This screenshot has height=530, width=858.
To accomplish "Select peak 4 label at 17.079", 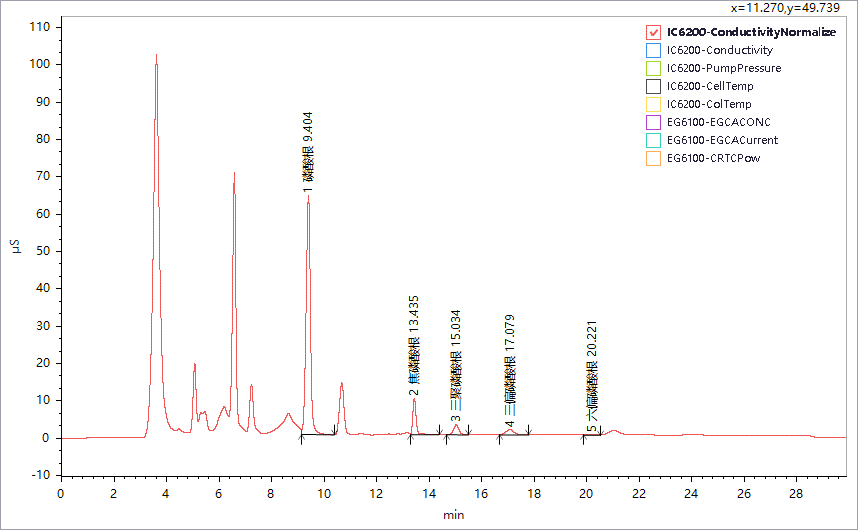I will pos(510,372).
